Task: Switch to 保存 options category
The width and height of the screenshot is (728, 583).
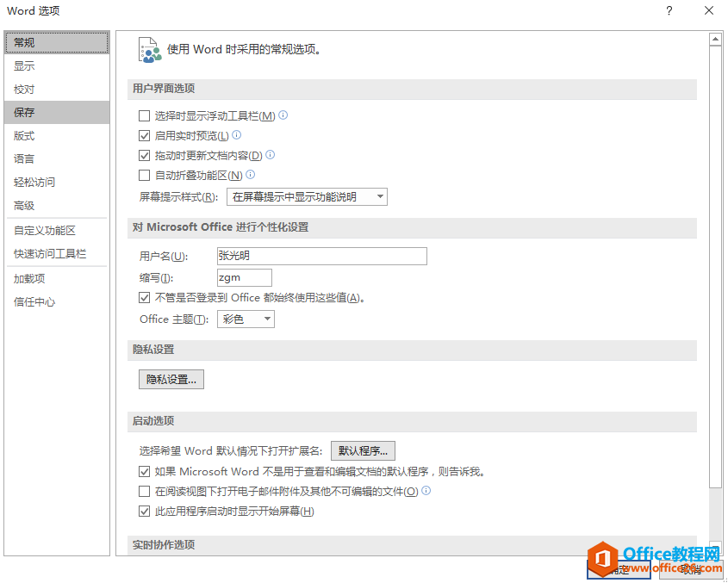Action: 57,112
